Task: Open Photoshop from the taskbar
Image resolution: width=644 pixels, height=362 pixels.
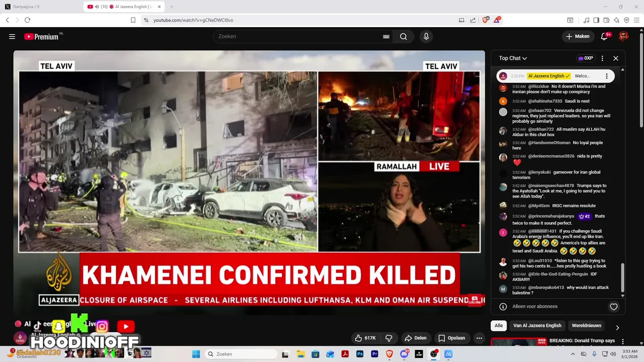Action: pos(360,354)
